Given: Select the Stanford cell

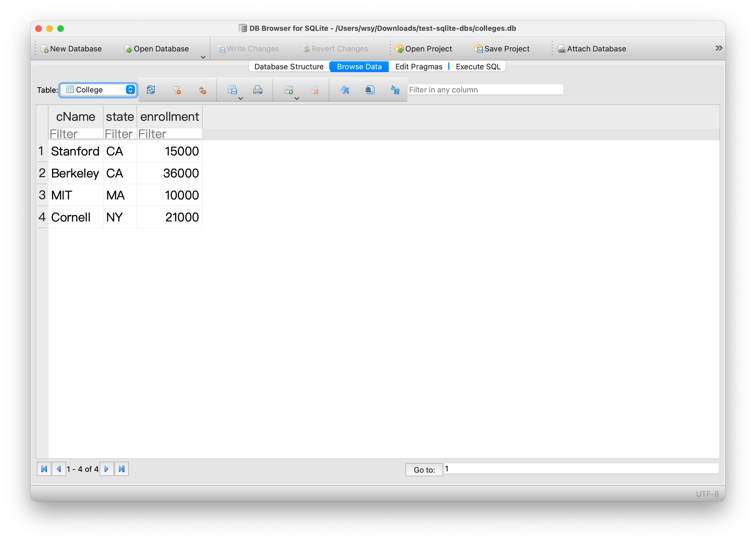Looking at the screenshot, I should click(76, 151).
